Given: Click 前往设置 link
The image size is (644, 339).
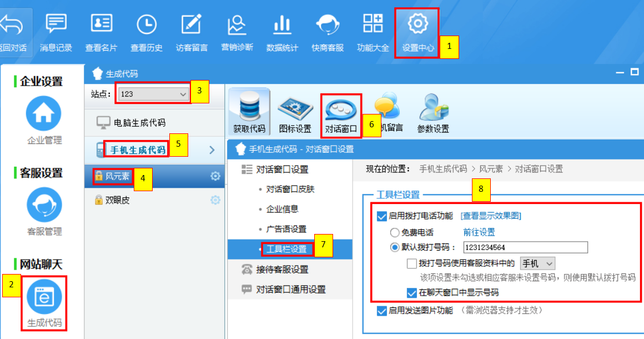Looking at the screenshot, I should (479, 232).
